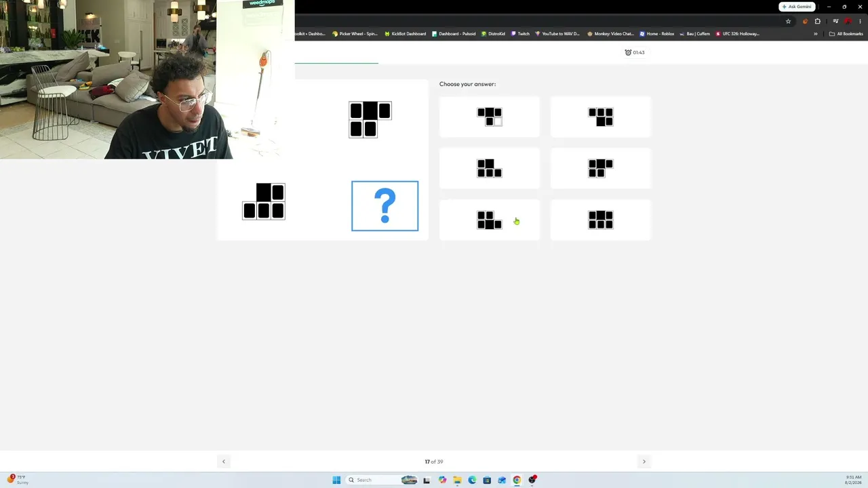This screenshot has height=488, width=868.
Task: Open the Chrome extensions puzzle icon
Action: tap(818, 21)
